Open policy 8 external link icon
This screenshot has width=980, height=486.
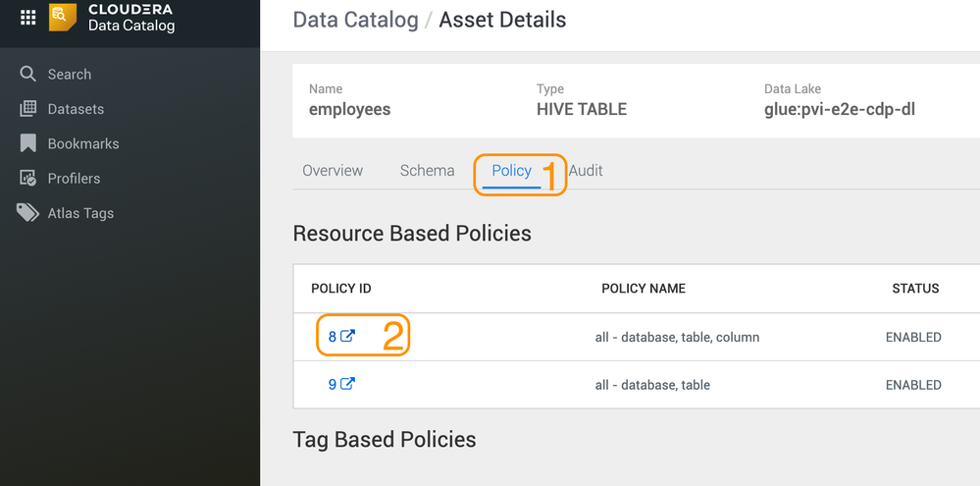click(347, 336)
